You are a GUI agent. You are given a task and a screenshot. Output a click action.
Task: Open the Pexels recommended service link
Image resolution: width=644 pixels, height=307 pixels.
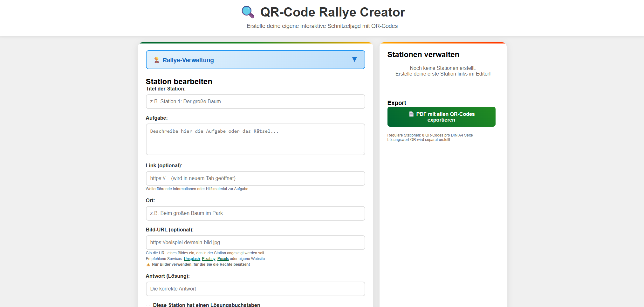(223, 258)
